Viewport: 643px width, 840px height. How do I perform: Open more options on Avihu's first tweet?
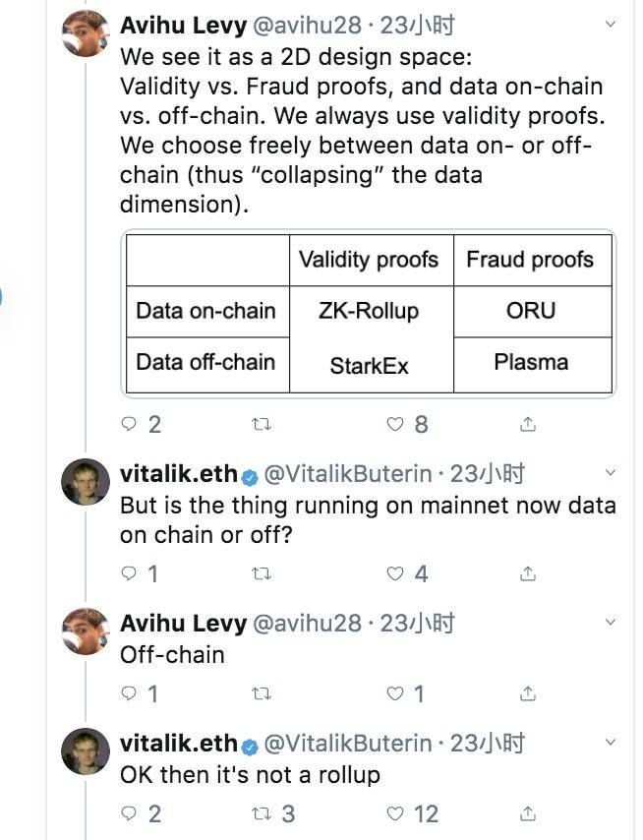611,24
